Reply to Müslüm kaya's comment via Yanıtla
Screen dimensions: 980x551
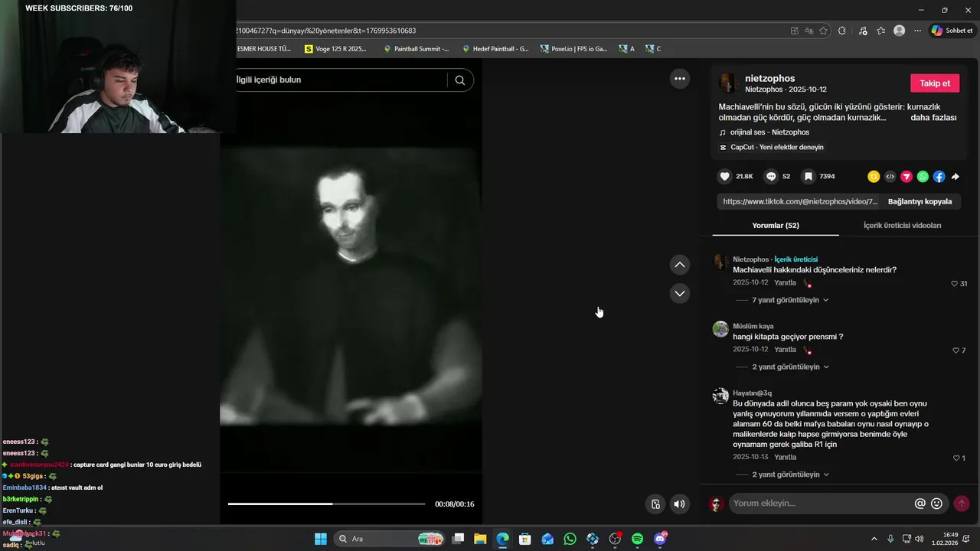click(x=785, y=349)
